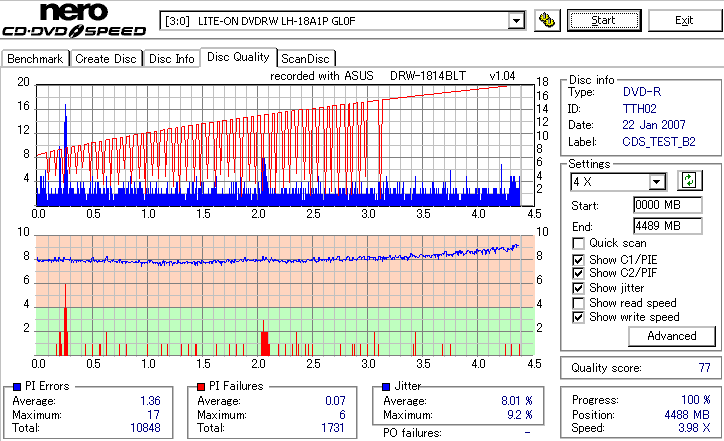Click the End position field 4489 MB
Image resolution: width=724 pixels, height=441 pixels.
click(x=668, y=226)
